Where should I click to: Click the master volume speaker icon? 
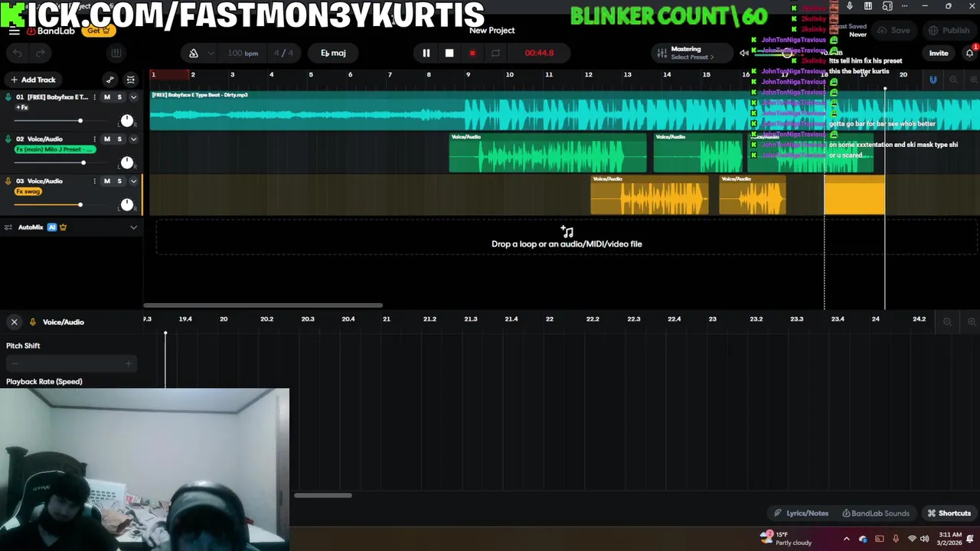(x=744, y=53)
